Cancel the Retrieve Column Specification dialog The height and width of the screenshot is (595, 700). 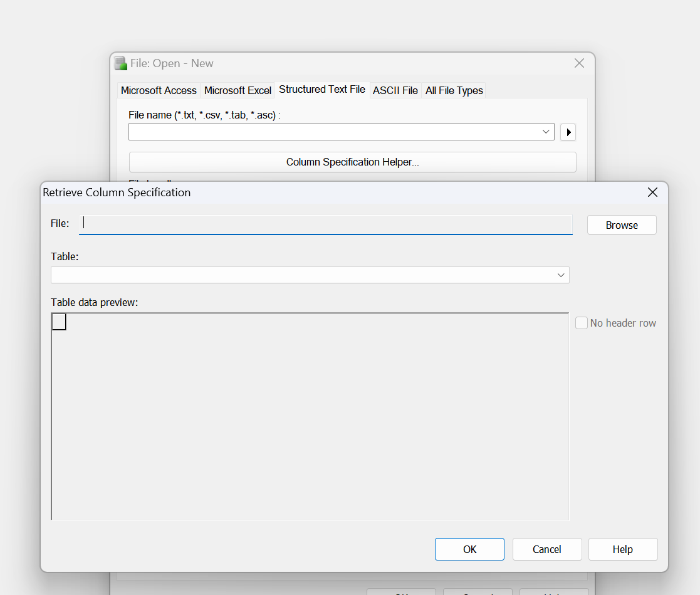click(x=547, y=549)
